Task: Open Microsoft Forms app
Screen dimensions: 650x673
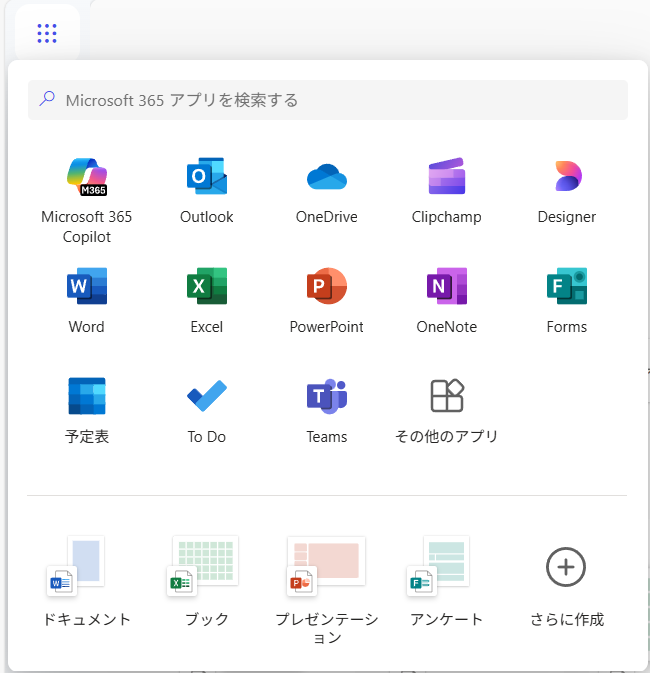Action: [567, 301]
